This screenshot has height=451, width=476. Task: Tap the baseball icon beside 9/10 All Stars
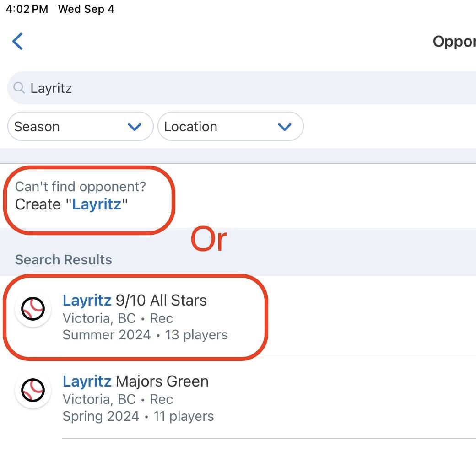point(33,309)
